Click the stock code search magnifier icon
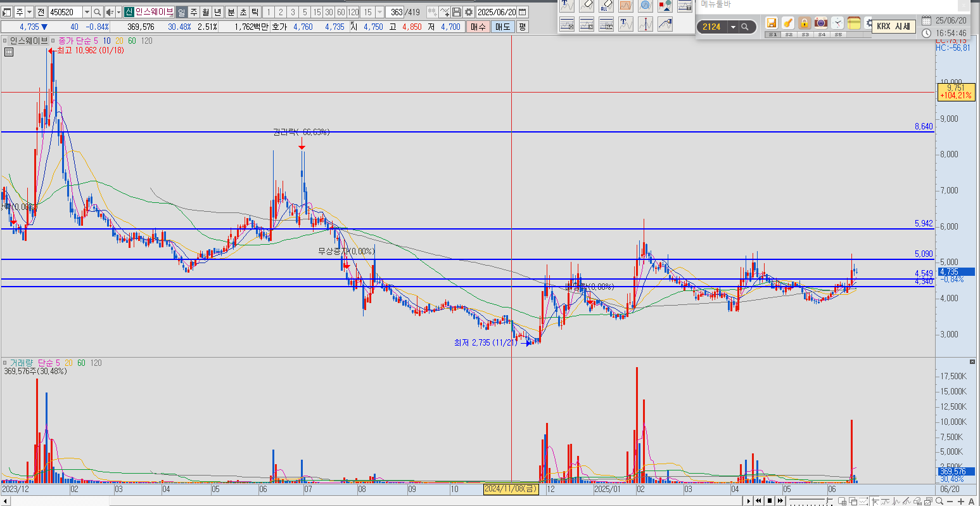 click(x=97, y=12)
